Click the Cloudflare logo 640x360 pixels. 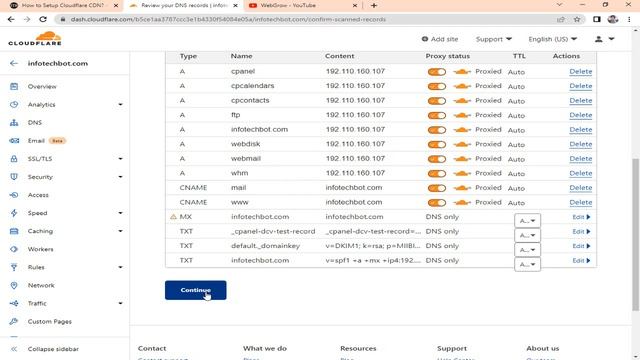(x=35, y=38)
